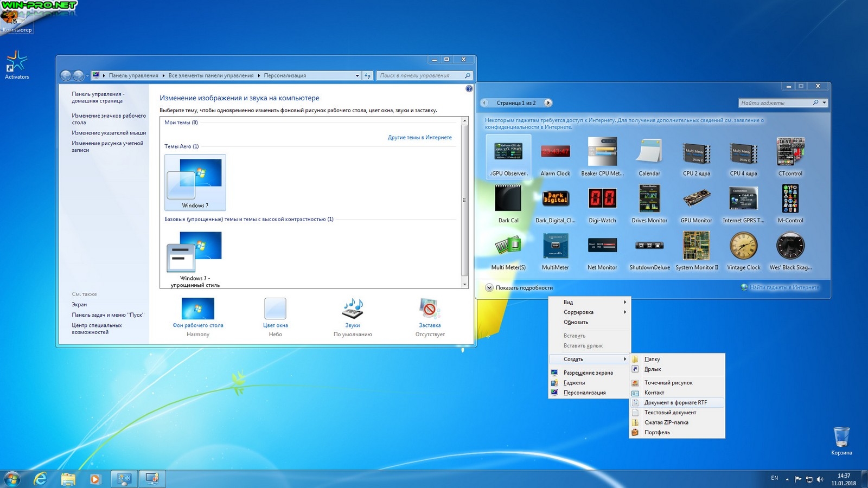Choose the Net Monitor gadget
This screenshot has width=868, height=488.
click(602, 251)
